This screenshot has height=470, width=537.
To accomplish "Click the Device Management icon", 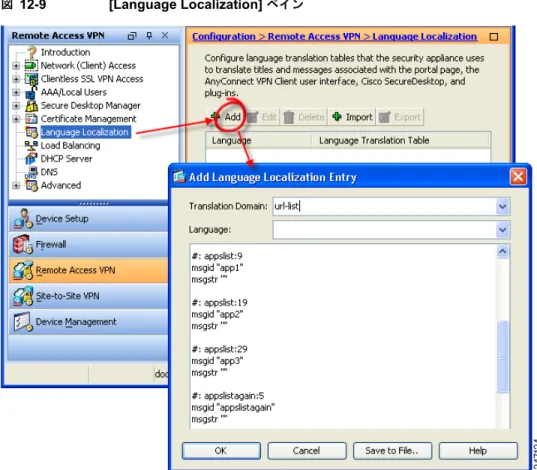I will (23, 322).
